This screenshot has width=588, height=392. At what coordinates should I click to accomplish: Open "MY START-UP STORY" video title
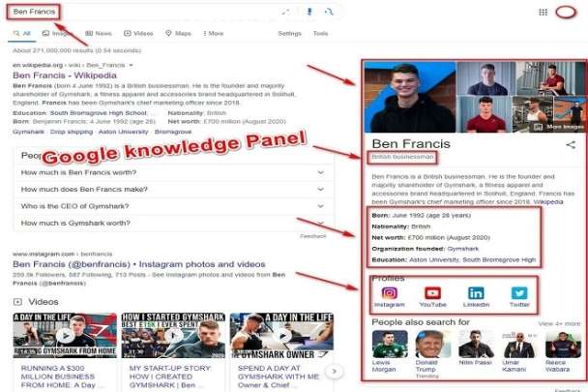coord(170,377)
